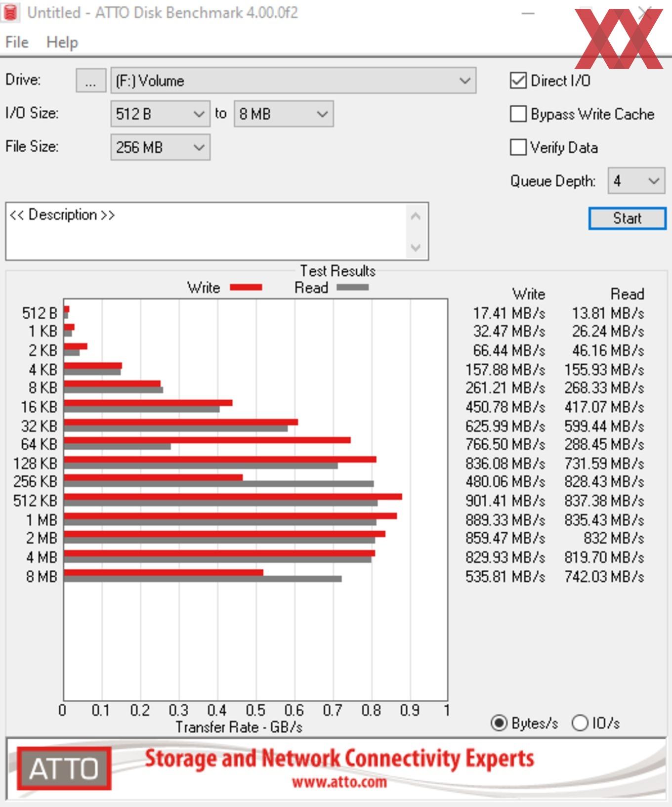Click the gray Read legend swatch
672x807 pixels.
tap(353, 287)
